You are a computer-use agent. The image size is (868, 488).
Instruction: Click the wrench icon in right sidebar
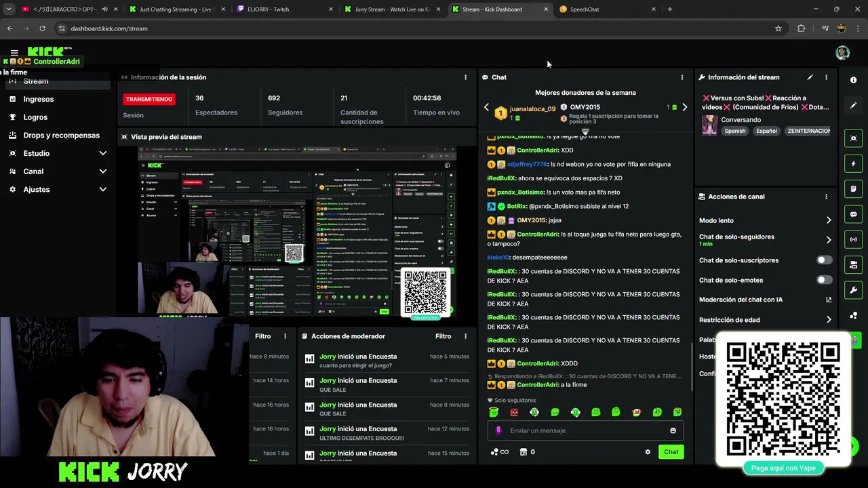click(x=853, y=290)
